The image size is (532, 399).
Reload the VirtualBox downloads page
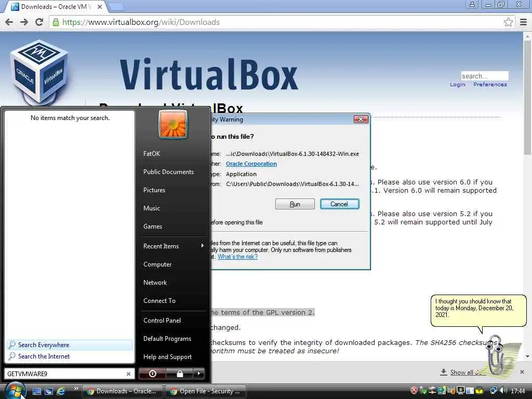point(39,22)
